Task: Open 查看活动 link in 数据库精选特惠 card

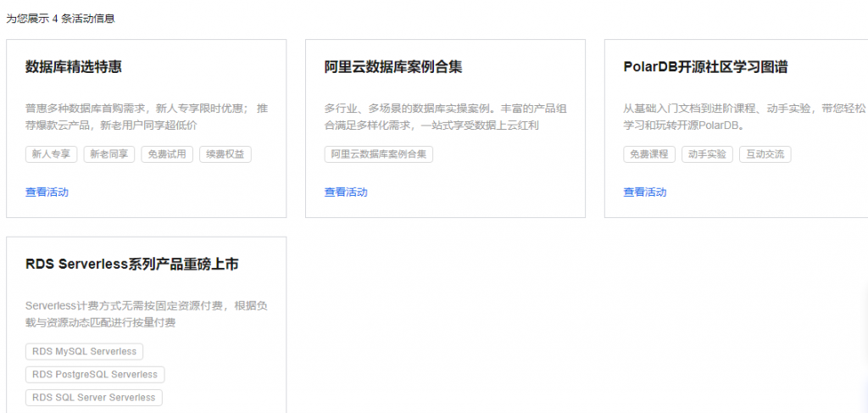Action: coord(47,193)
